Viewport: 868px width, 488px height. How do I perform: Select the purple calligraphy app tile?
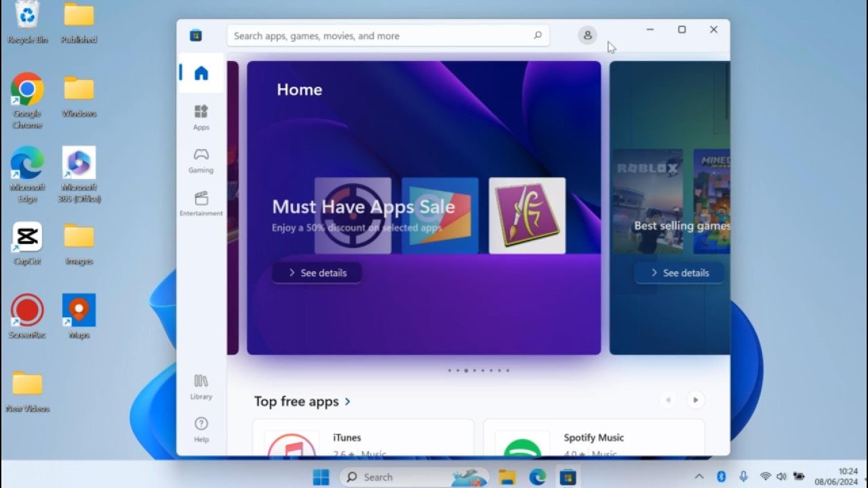[x=527, y=216]
